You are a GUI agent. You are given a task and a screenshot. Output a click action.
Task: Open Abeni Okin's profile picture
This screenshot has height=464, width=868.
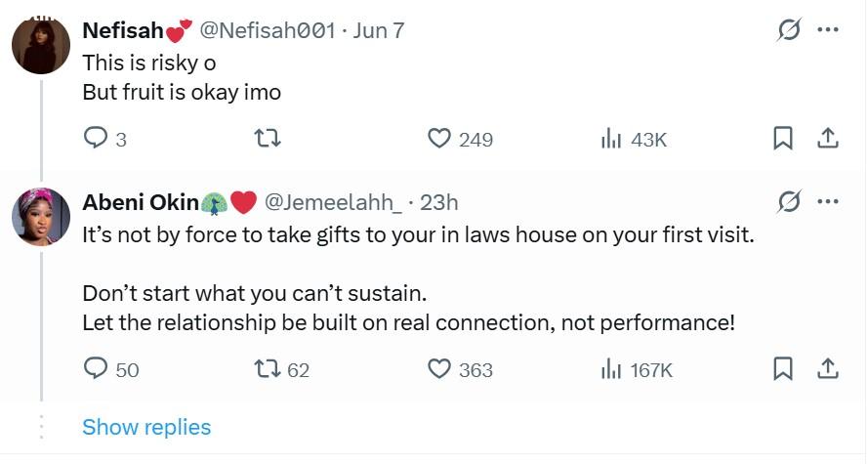point(41,217)
